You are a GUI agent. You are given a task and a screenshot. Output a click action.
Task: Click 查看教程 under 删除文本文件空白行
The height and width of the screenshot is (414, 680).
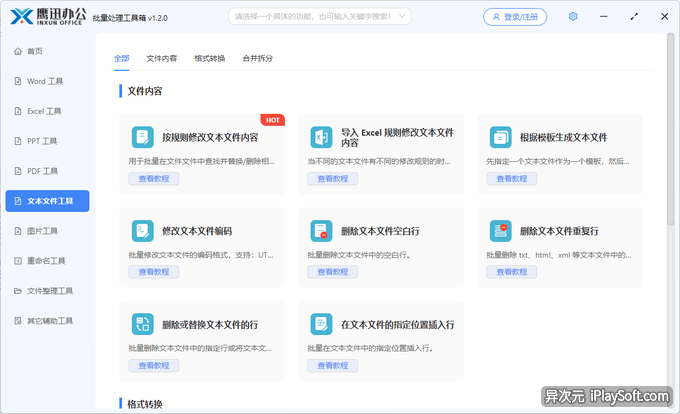pyautogui.click(x=333, y=272)
